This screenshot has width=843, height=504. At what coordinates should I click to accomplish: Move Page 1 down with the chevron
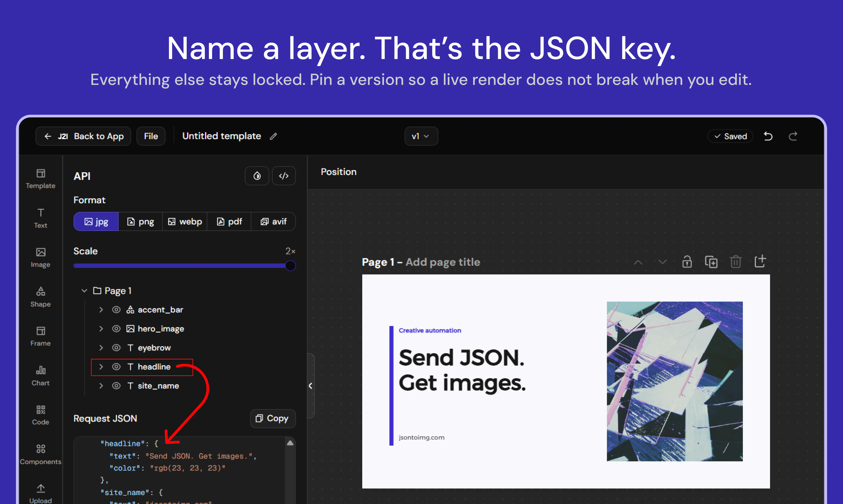click(662, 262)
